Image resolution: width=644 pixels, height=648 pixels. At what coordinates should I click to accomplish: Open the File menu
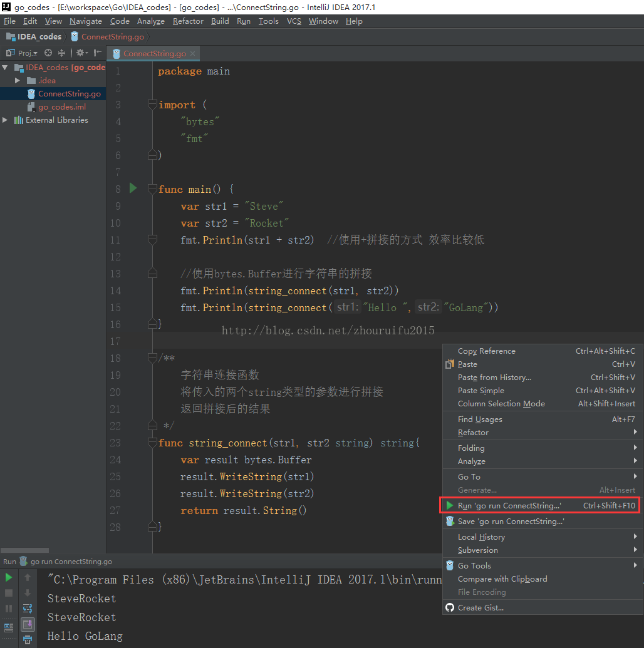(9, 21)
